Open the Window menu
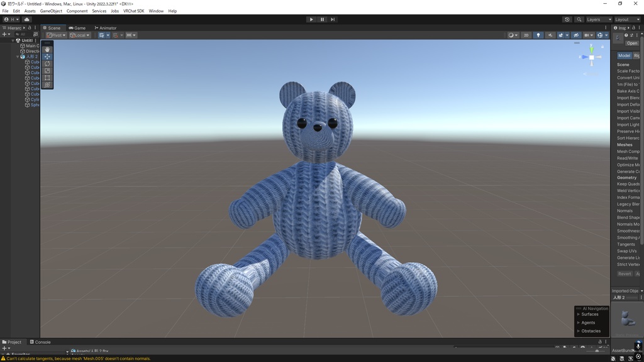The width and height of the screenshot is (644, 362). tap(156, 11)
